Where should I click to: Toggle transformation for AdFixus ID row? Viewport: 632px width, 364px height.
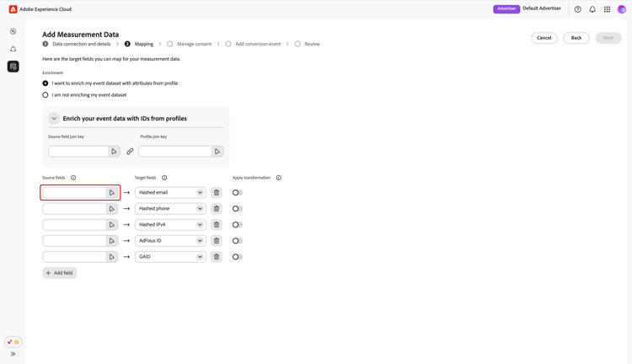click(238, 241)
